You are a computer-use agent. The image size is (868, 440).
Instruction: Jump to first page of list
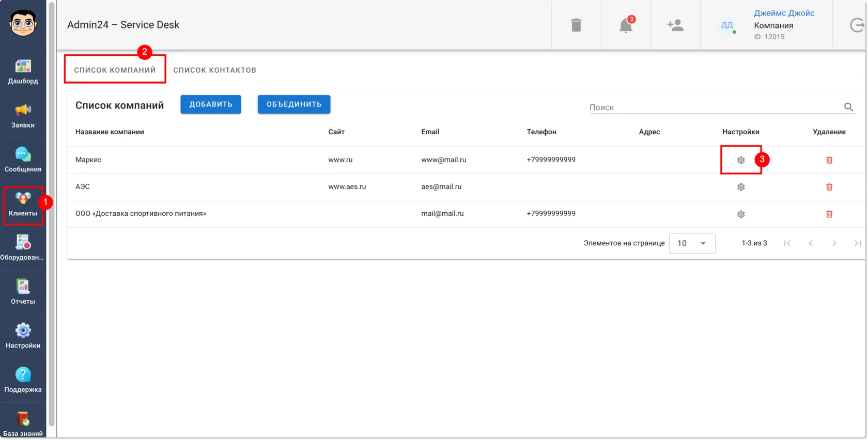787,243
